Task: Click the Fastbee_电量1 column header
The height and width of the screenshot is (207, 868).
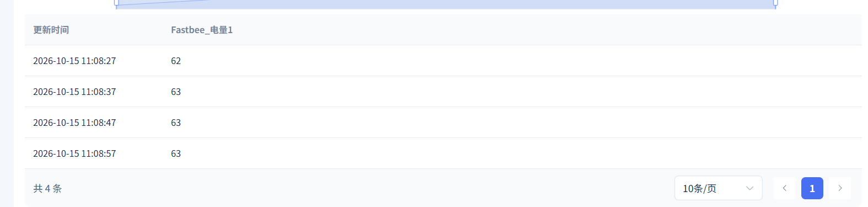Action: (x=202, y=30)
